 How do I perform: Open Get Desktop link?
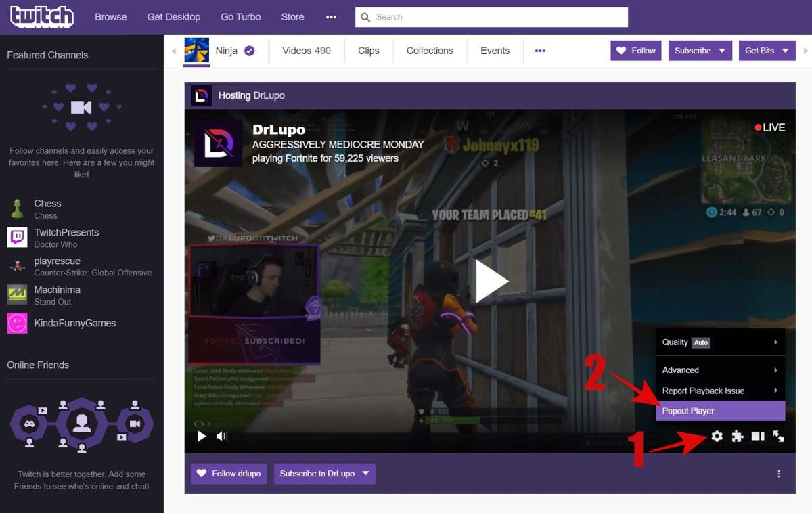point(174,17)
